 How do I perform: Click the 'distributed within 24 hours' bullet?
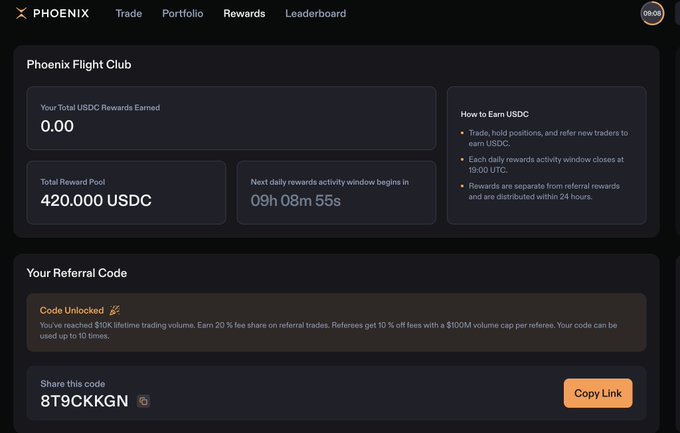[544, 191]
